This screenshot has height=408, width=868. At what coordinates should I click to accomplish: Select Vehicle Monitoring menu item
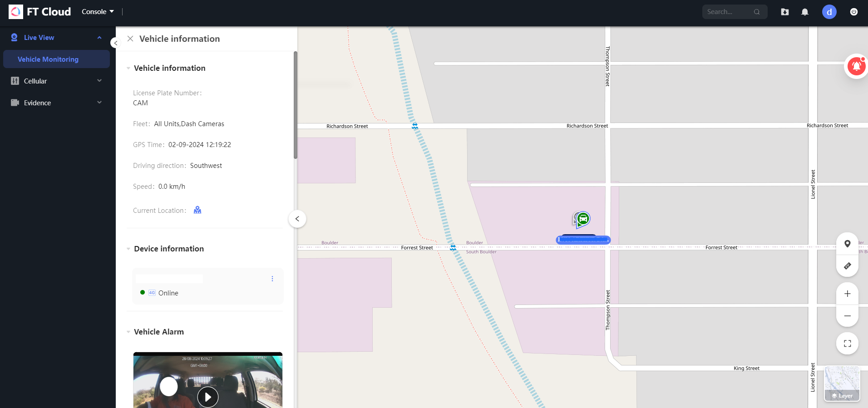[56, 59]
